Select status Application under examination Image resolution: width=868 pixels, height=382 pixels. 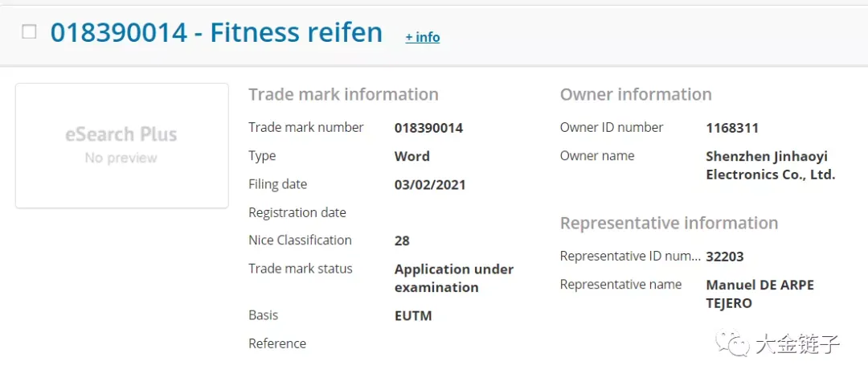pos(454,278)
